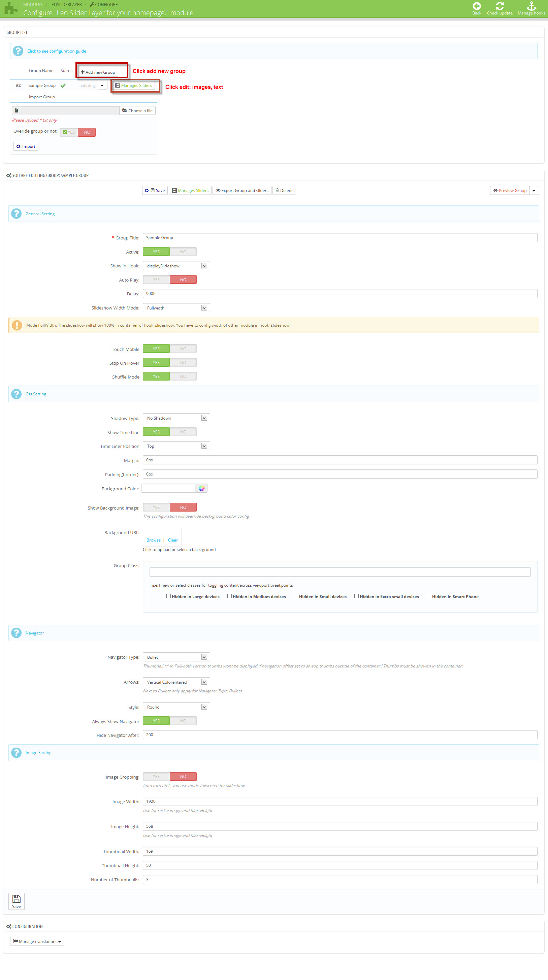The height and width of the screenshot is (980, 548).
Task: Click Manages Sliders in group toolbar
Action: click(x=190, y=191)
